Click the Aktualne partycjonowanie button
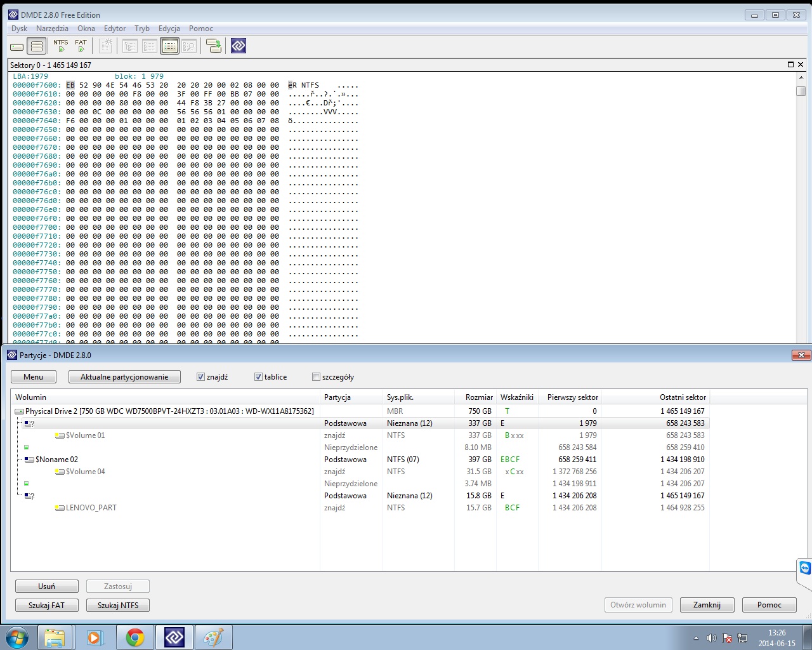 [x=124, y=377]
